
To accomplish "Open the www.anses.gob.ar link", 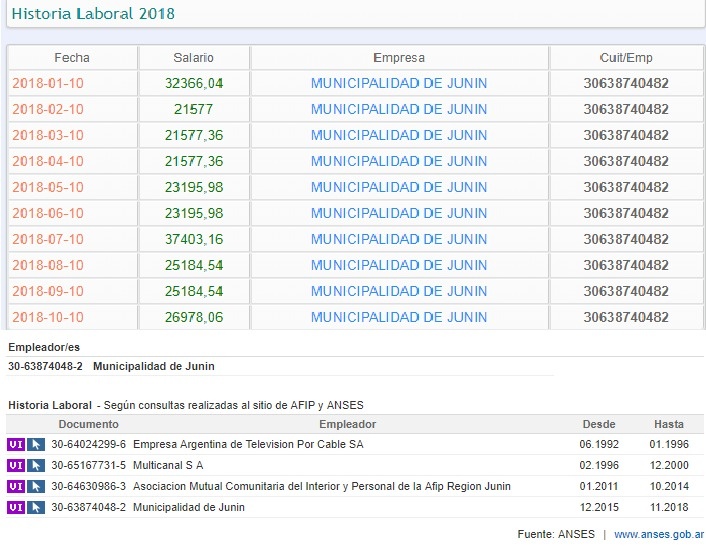I will [659, 534].
